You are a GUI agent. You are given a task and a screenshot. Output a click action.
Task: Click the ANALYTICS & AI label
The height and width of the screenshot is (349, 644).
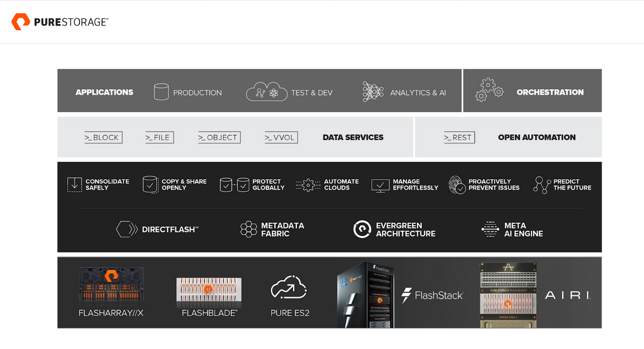(x=418, y=93)
